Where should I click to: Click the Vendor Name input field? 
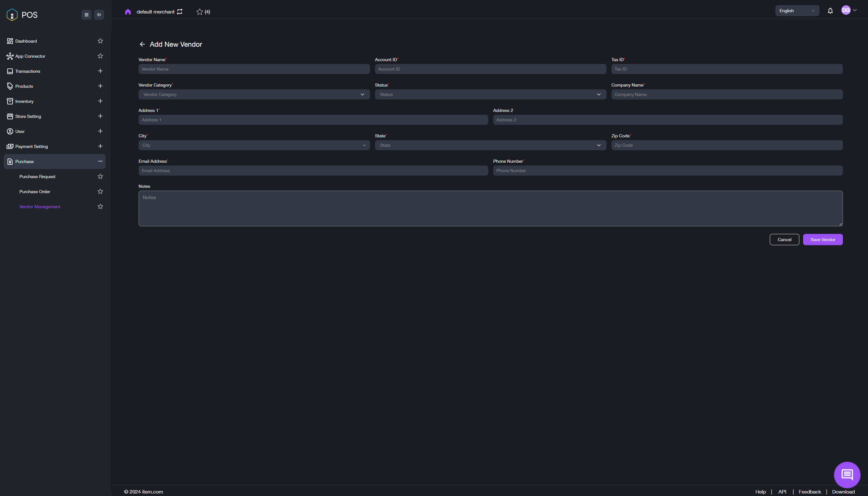coord(254,69)
